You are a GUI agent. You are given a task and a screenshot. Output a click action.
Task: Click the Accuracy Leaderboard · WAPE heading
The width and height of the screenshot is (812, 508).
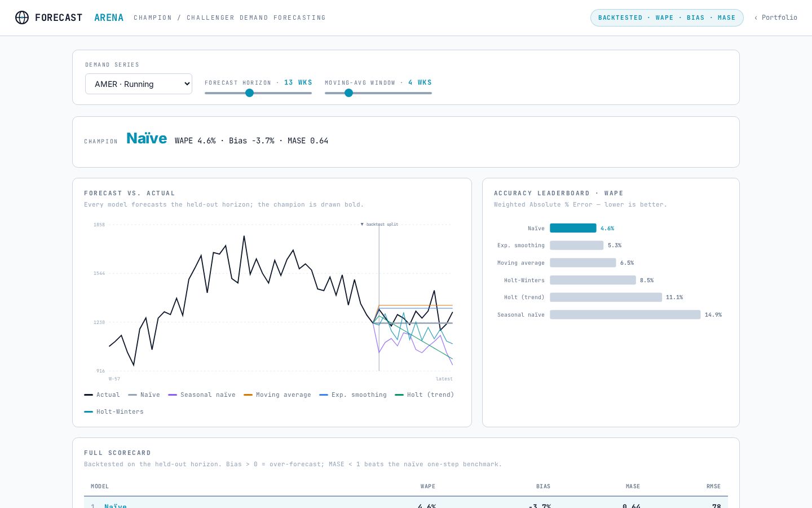pos(559,193)
